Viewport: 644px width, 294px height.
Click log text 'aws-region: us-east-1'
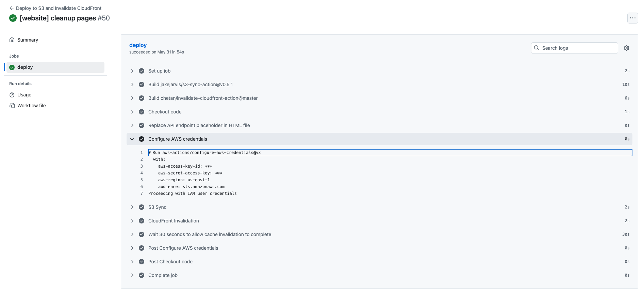coord(184,180)
